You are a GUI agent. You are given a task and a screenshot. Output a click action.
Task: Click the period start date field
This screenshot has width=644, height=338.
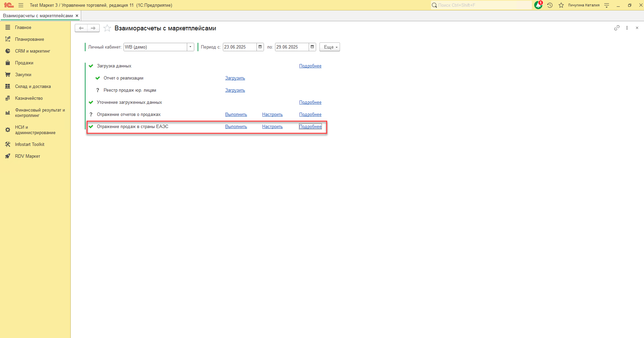[240, 47]
